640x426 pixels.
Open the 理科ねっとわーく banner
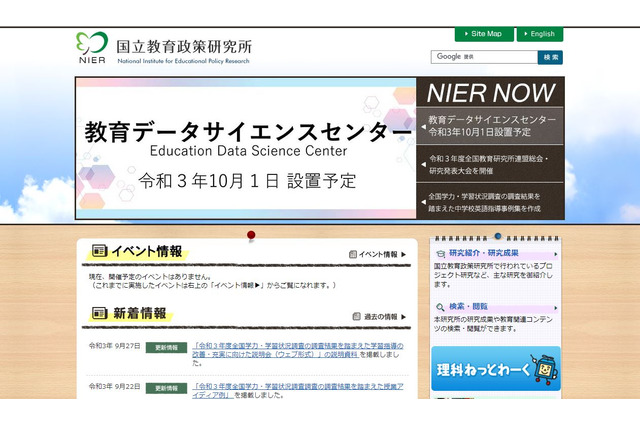coord(496,369)
